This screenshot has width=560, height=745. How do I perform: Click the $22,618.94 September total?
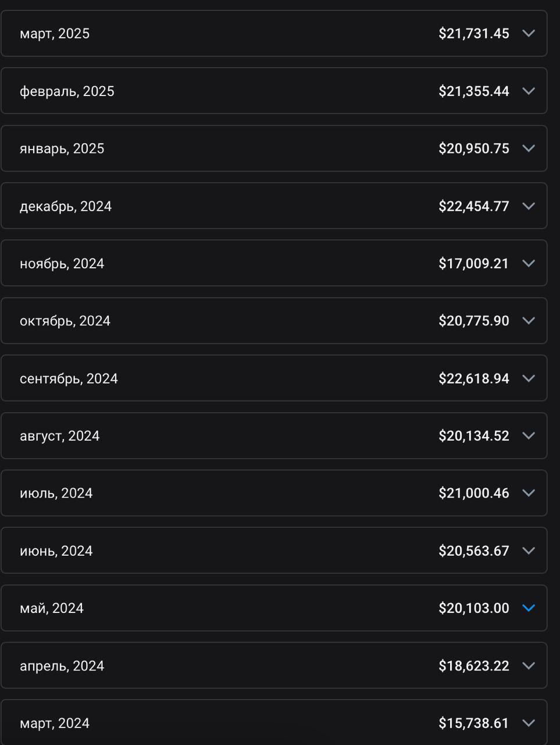click(474, 378)
